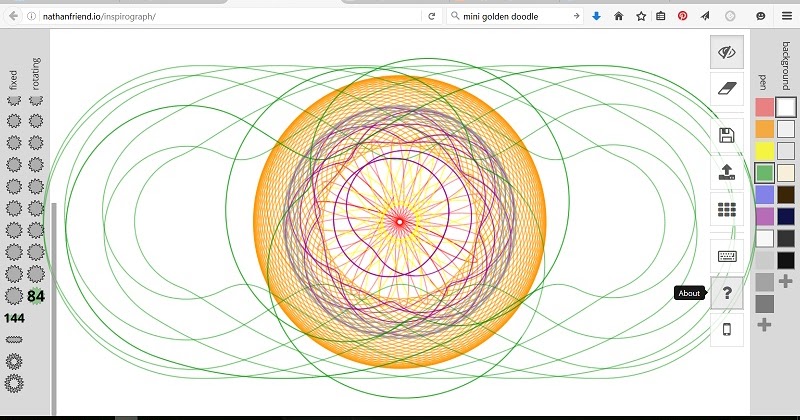Viewport: 800px width, 420px height.
Task: Set background to navy blue
Action: click(x=786, y=216)
